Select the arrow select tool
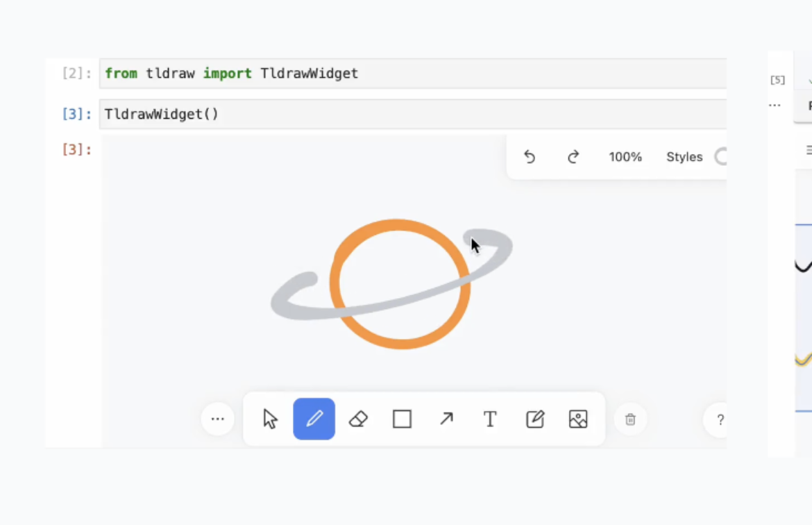 coord(270,419)
